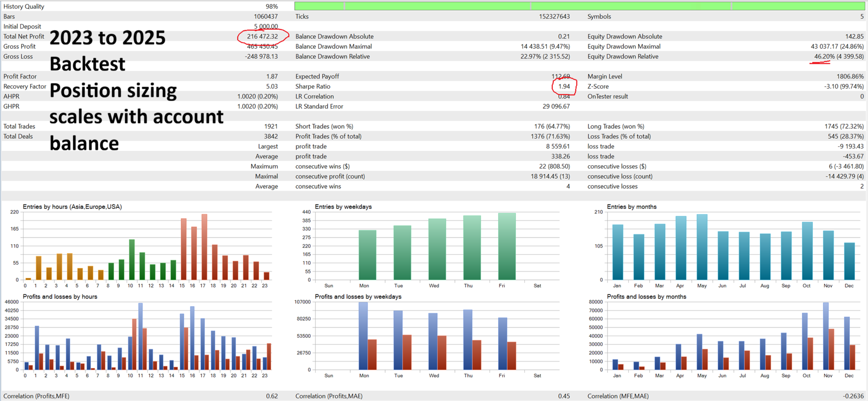Click the Balance Drawdown Absolute value 0.21
The height and width of the screenshot is (401, 868).
click(x=564, y=36)
